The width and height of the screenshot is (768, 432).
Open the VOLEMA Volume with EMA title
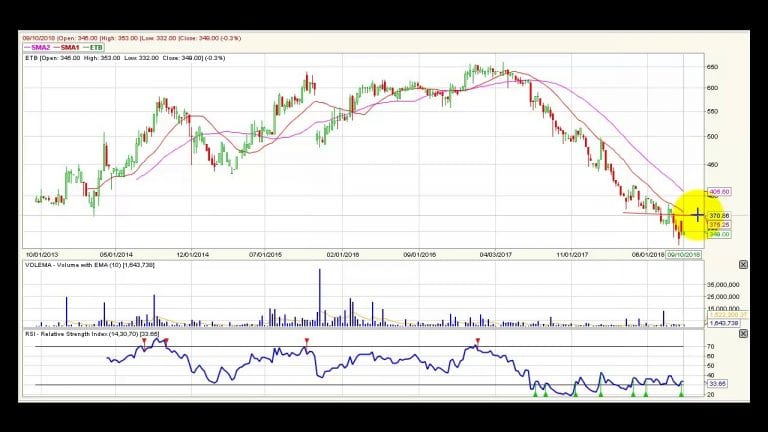point(90,265)
